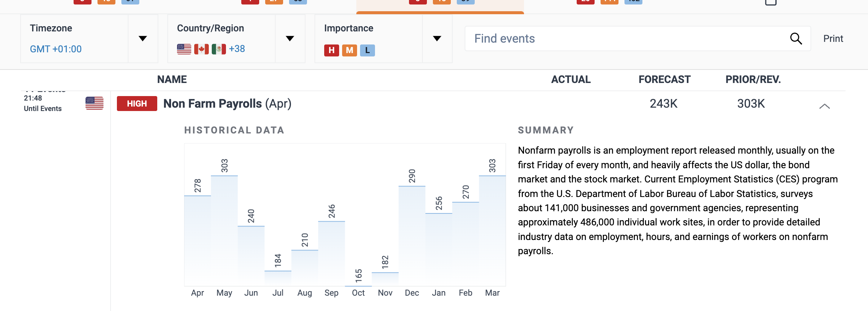868x311 pixels.
Task: Click the Print link
Action: coord(833,39)
